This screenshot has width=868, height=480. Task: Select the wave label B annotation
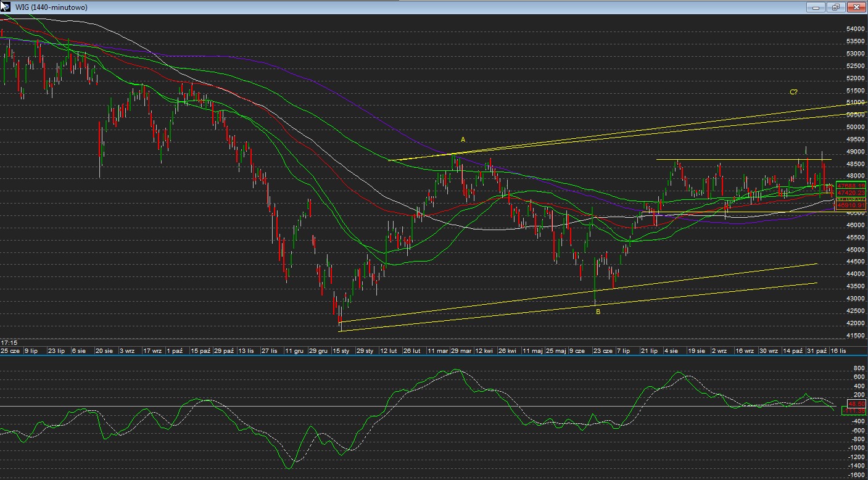(598, 312)
